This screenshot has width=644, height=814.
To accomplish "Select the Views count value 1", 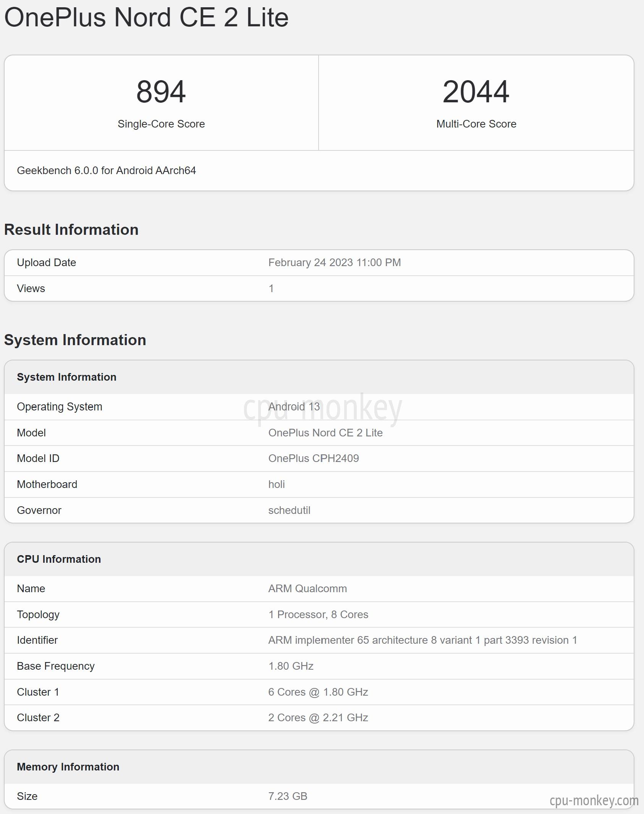I will click(x=271, y=289).
